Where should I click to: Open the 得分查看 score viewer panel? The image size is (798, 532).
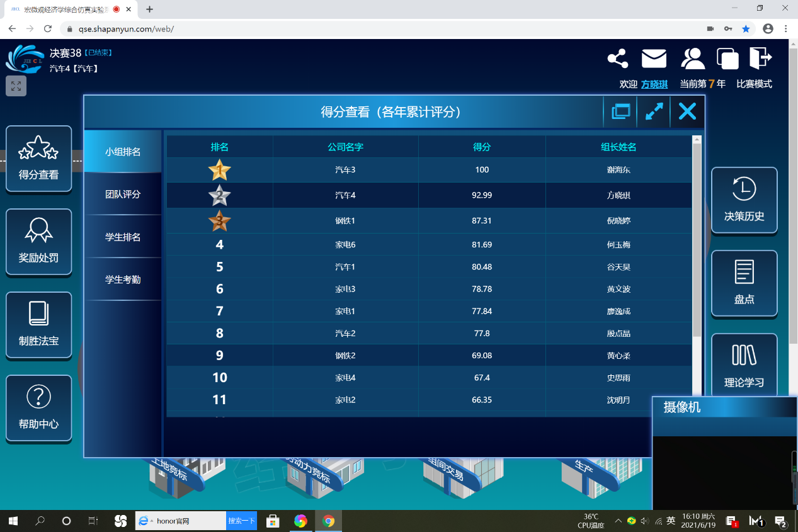pyautogui.click(x=38, y=159)
